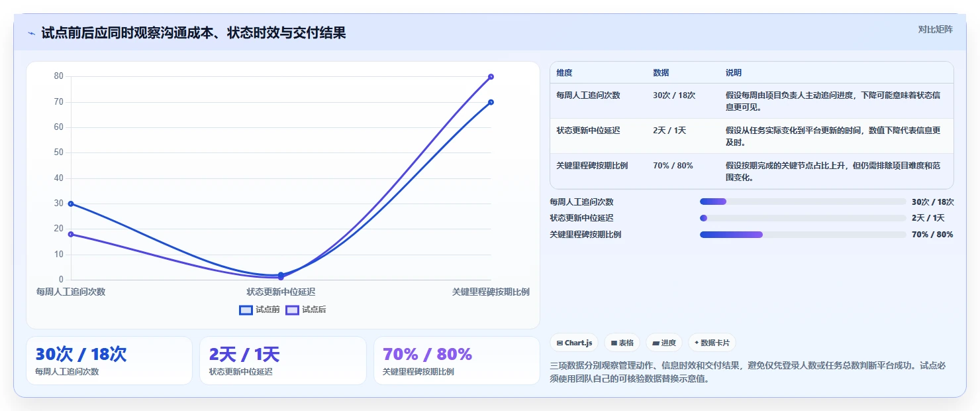
Task: Click the lightning icon before the card title
Action: [x=32, y=33]
